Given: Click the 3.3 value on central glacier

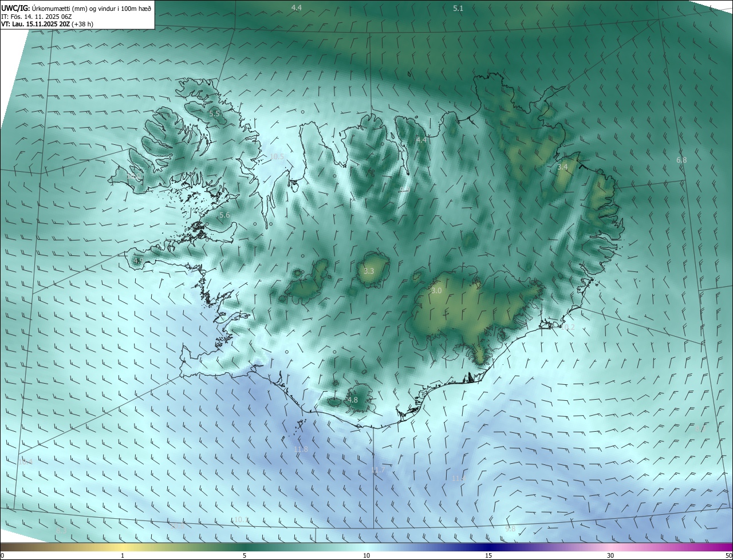Looking at the screenshot, I should pyautogui.click(x=369, y=271).
